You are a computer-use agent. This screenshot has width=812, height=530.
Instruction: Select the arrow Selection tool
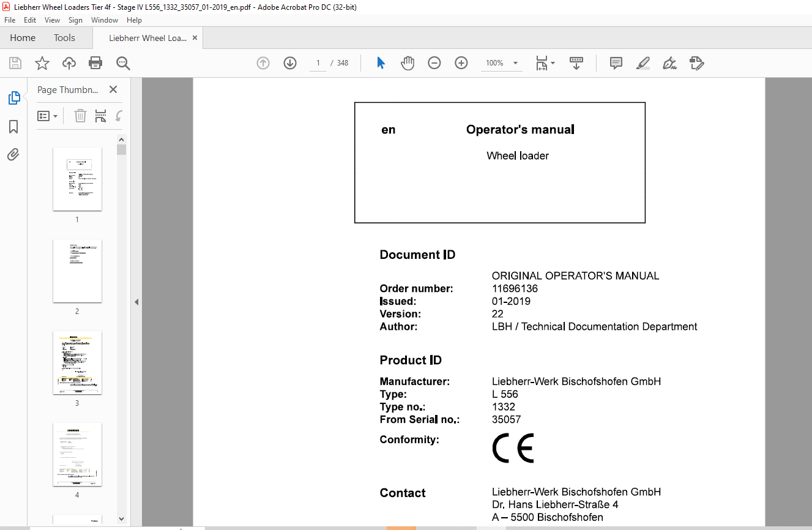tap(381, 63)
